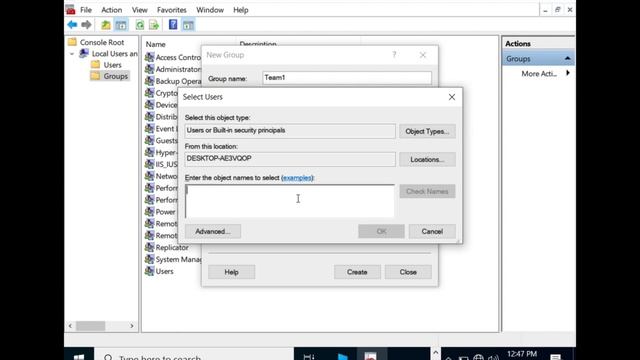
Task: Collapse the Local Users and Groups node
Action: coord(72,53)
